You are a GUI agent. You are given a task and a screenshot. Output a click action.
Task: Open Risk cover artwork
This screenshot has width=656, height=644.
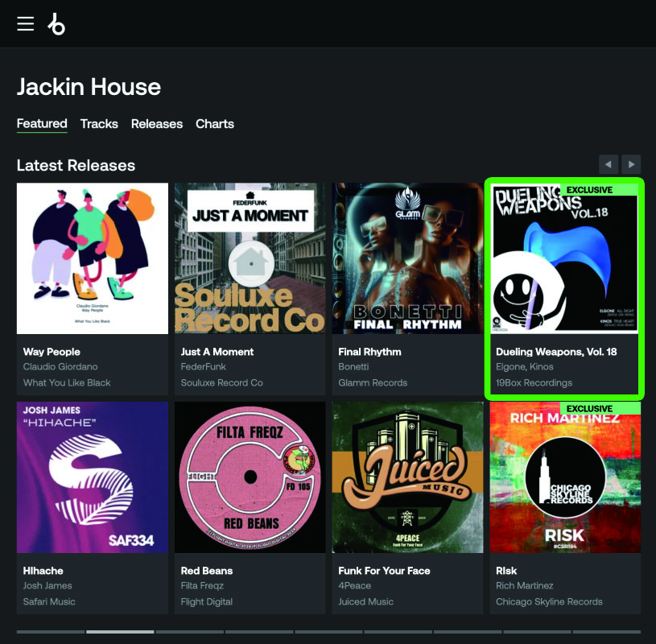[565, 477]
